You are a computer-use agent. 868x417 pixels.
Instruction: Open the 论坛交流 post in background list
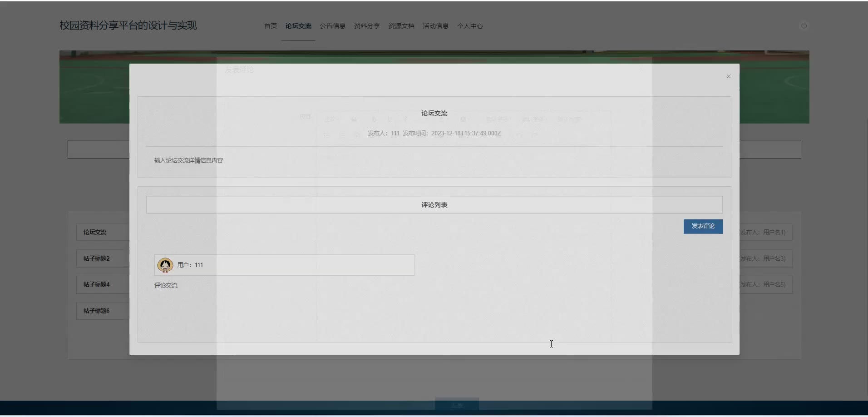pyautogui.click(x=95, y=232)
